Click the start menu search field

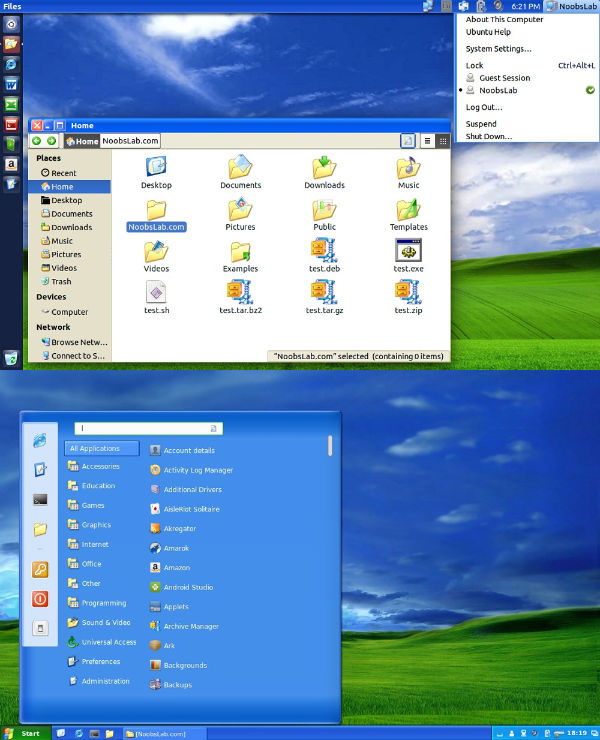click(148, 428)
